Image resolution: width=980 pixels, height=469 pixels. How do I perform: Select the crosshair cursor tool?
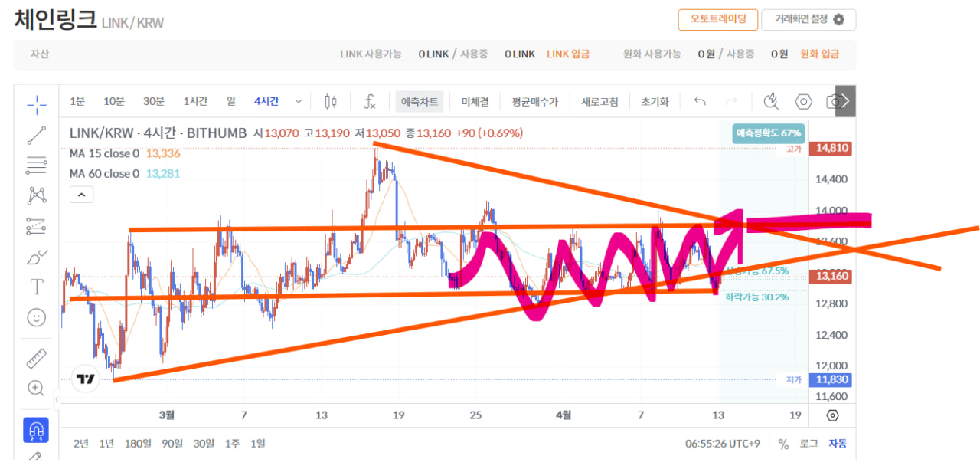(x=36, y=103)
